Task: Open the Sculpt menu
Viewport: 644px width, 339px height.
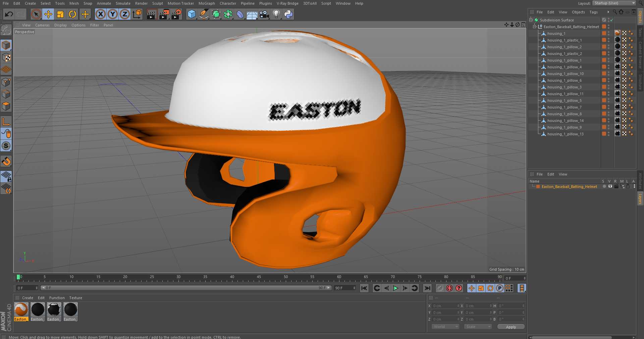Action: click(x=158, y=3)
